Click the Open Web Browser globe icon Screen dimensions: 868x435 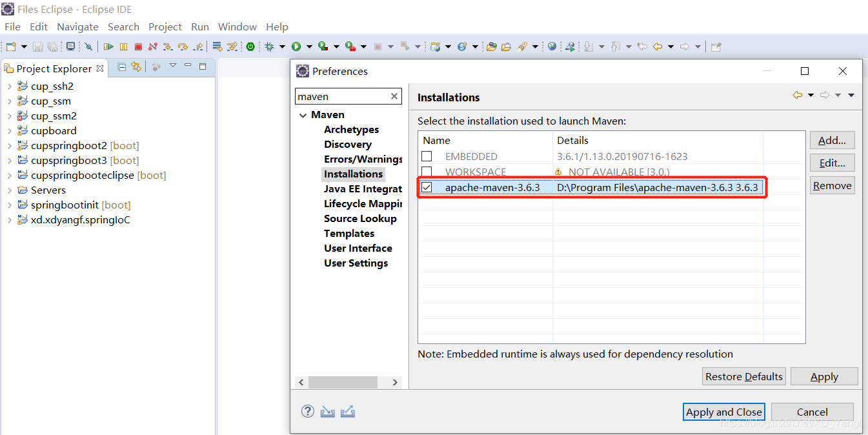(x=552, y=46)
